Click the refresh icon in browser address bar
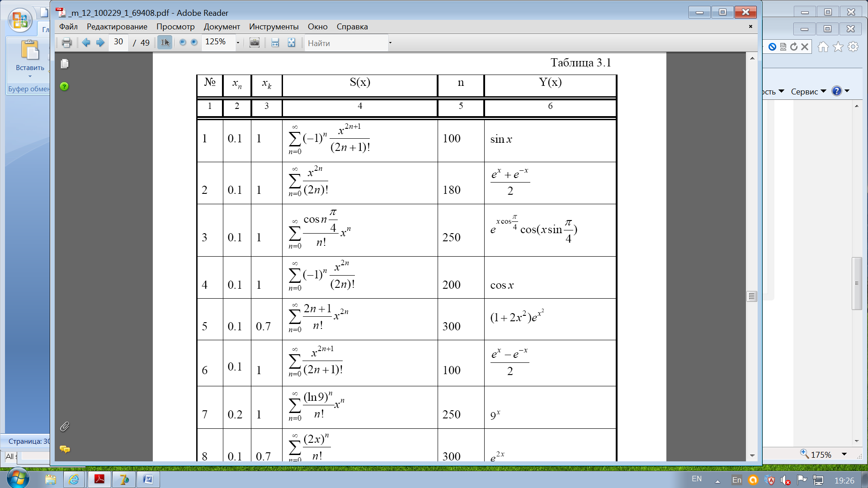Image resolution: width=868 pixels, height=488 pixels. [794, 47]
